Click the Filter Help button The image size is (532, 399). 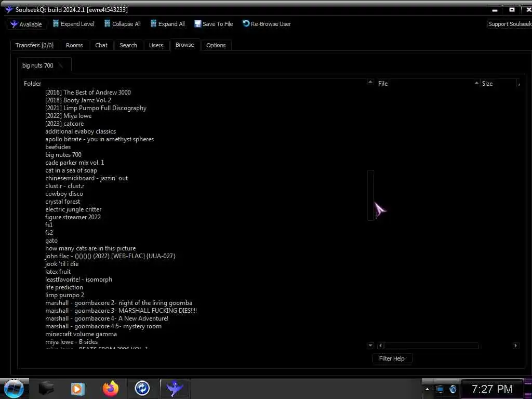tap(392, 358)
